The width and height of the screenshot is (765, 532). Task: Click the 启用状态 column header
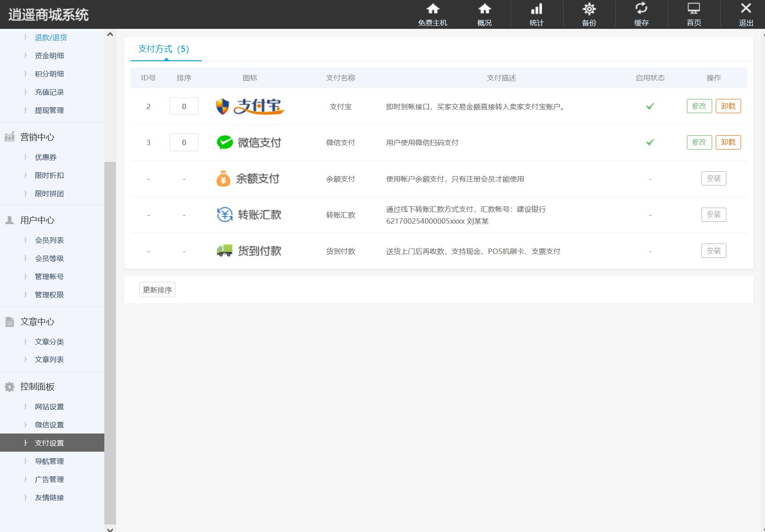pyautogui.click(x=650, y=78)
